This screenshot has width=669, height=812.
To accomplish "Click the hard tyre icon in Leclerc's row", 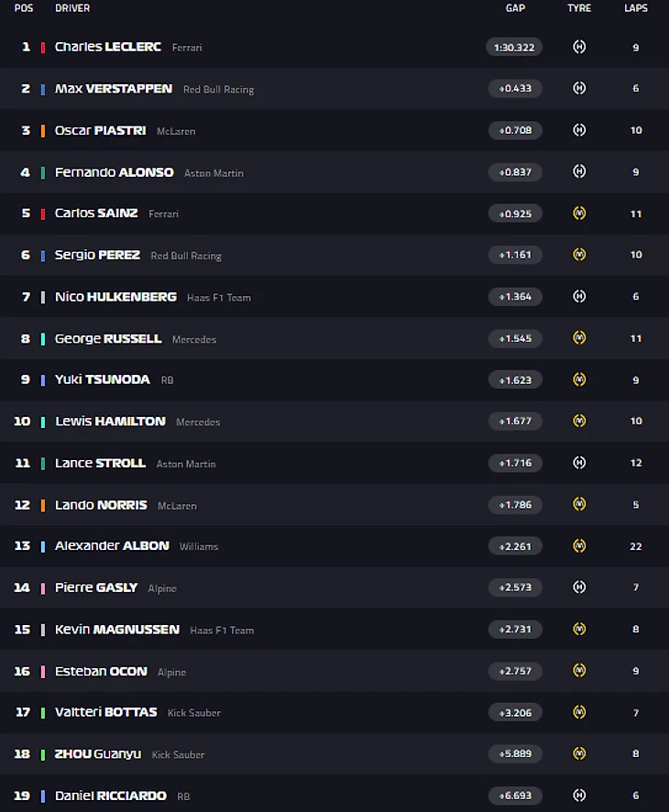I will [579, 47].
